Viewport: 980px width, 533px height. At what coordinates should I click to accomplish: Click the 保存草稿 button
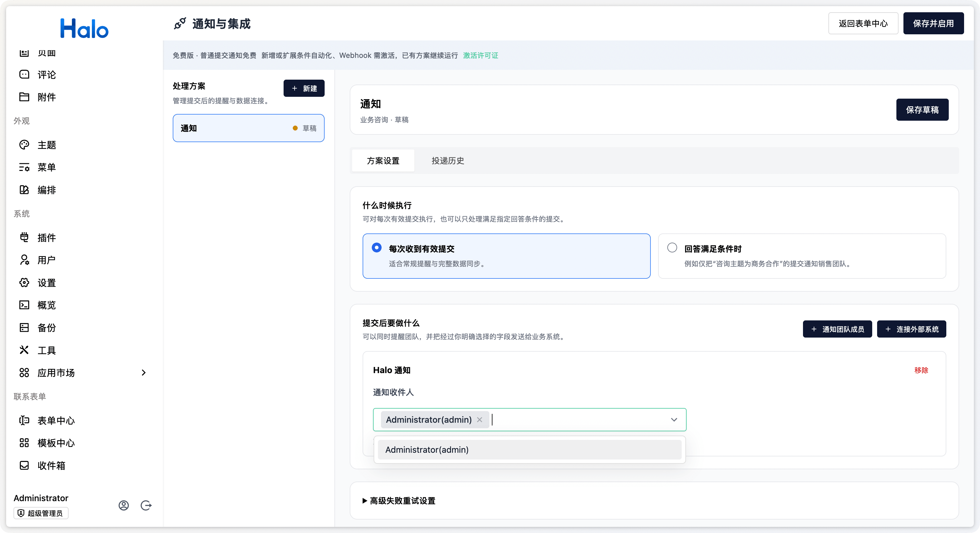[922, 110]
